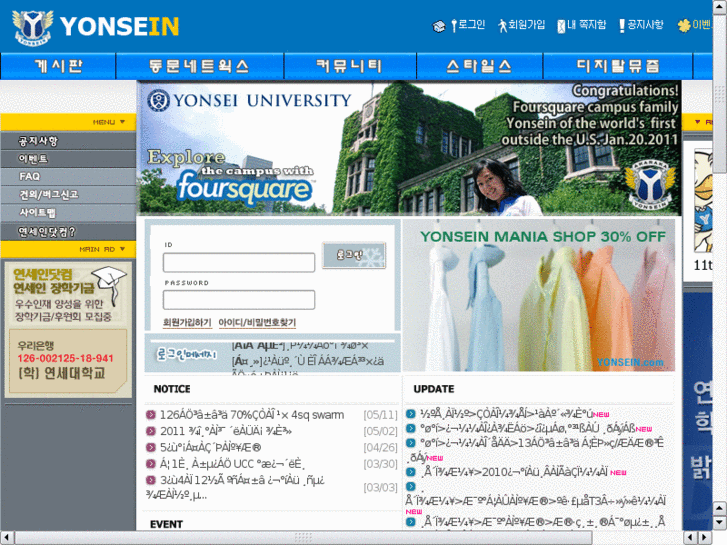Open the notice dated 04/26
Image resolution: width=727 pixels, height=545 pixels.
click(210, 448)
